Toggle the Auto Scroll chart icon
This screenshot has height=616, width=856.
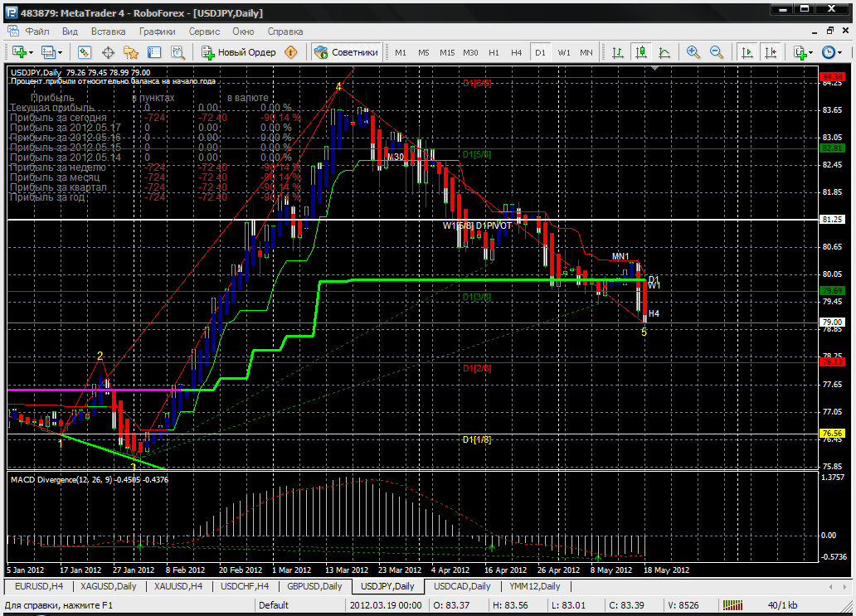(x=747, y=52)
